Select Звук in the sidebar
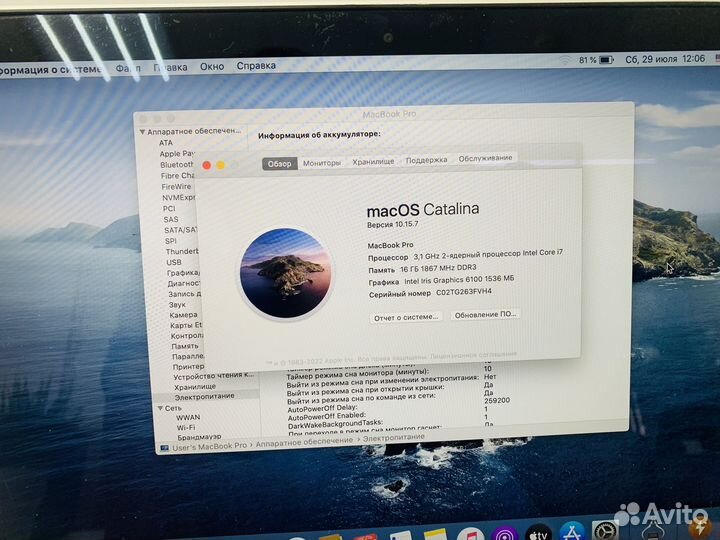 tap(177, 304)
